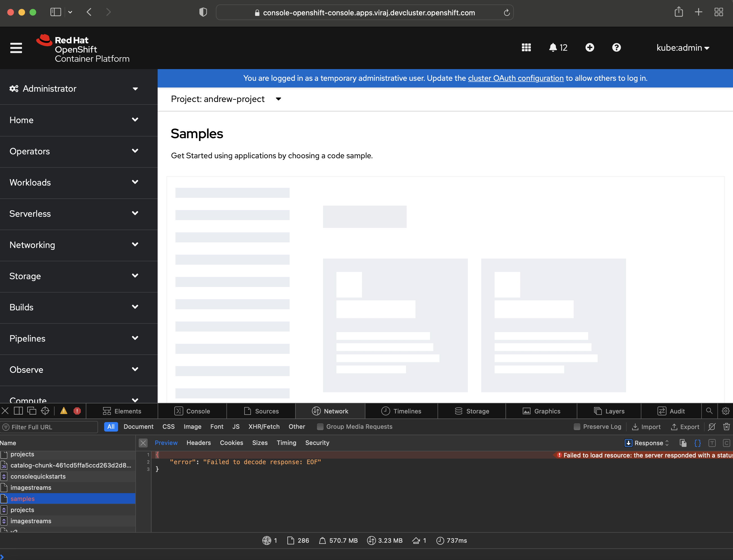Select the All filter button
Screen dimensions: 733x560
coord(111,427)
